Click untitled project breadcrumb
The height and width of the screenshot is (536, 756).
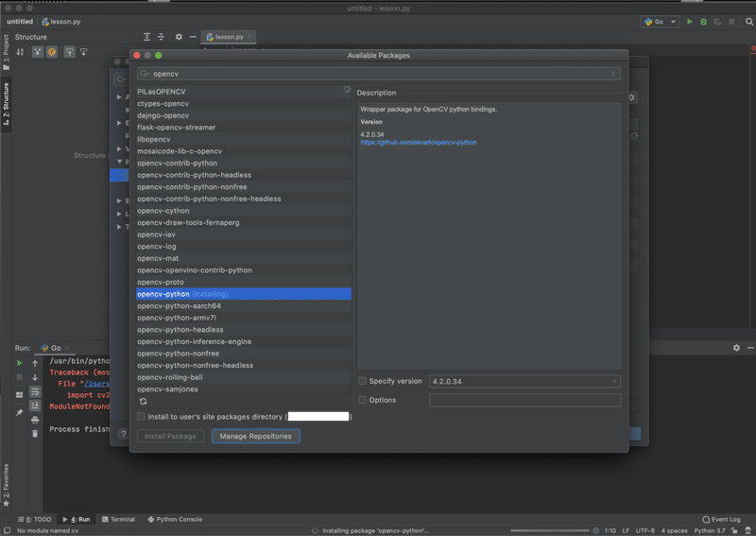click(20, 22)
